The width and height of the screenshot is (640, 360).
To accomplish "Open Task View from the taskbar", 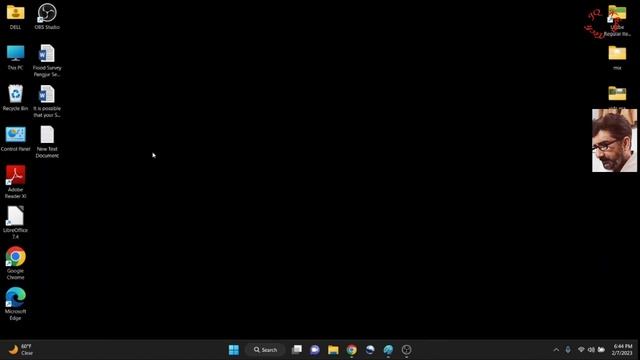I will (x=297, y=350).
